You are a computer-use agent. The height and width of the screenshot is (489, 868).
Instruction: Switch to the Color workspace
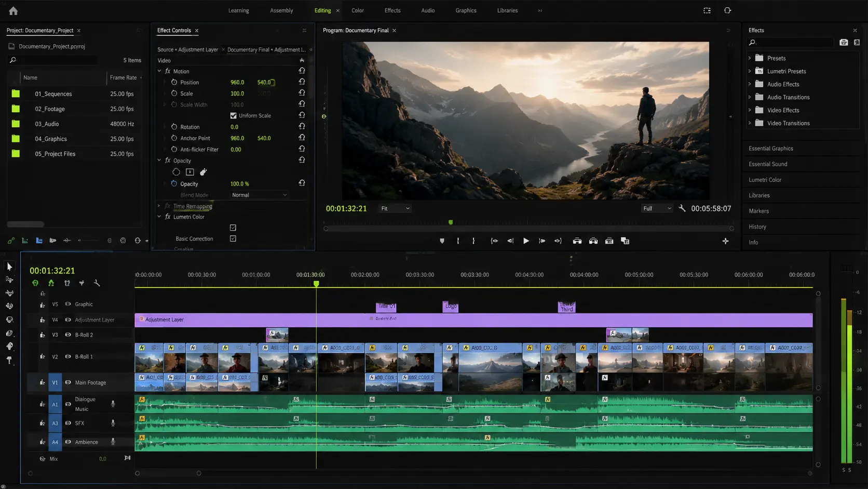coord(358,10)
